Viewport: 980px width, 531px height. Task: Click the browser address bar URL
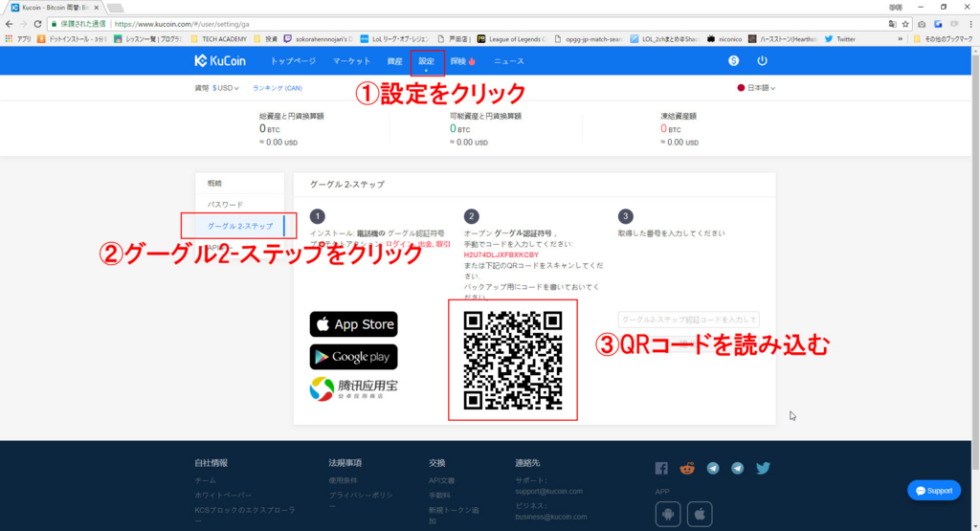182,24
